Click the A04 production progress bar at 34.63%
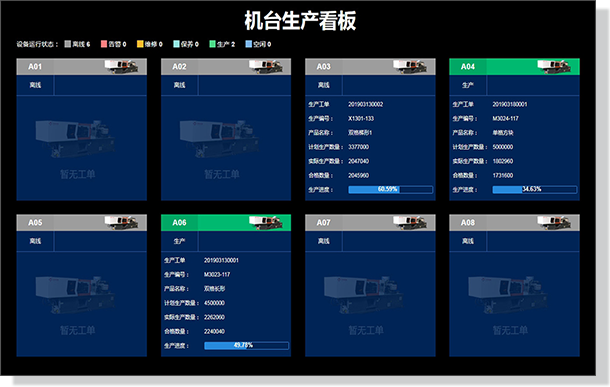Viewport: 610px width, 387px height. (x=535, y=189)
